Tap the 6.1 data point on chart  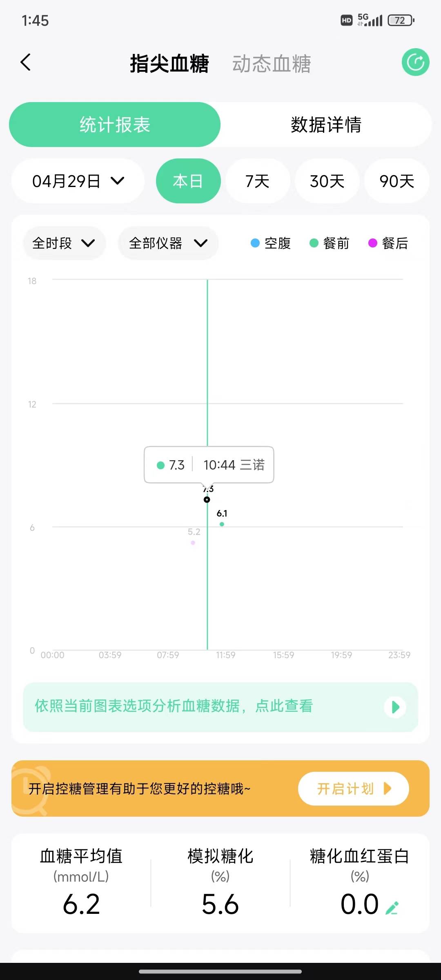222,524
